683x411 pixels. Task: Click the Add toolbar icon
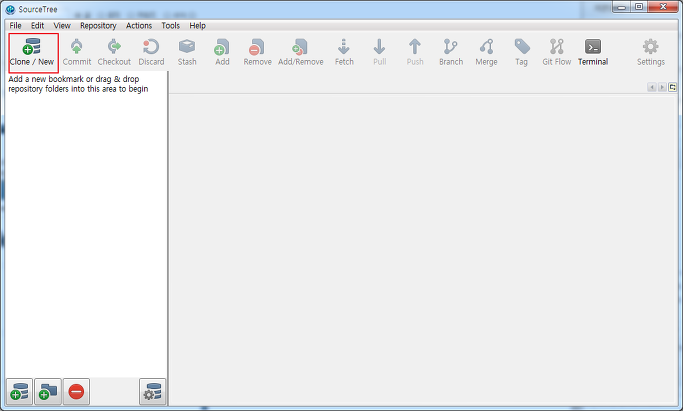click(222, 47)
